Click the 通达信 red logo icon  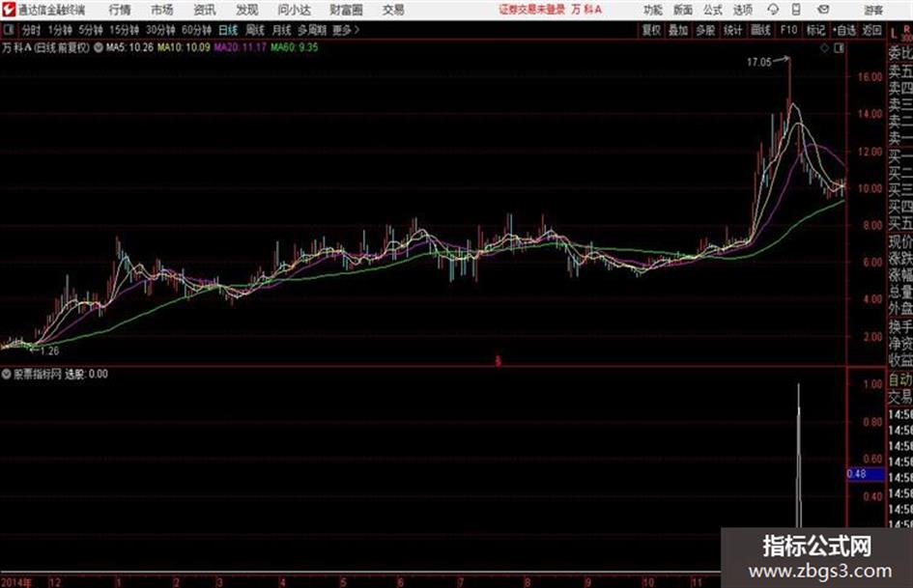[x=8, y=10]
